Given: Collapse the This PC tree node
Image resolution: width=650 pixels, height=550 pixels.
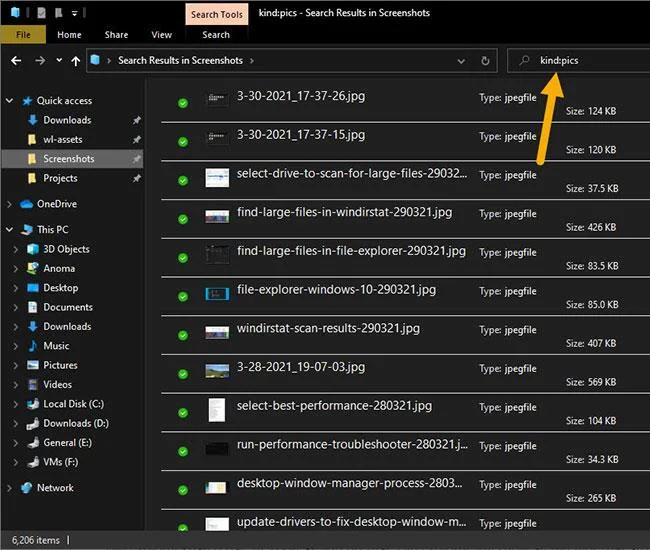Looking at the screenshot, I should [x=10, y=229].
